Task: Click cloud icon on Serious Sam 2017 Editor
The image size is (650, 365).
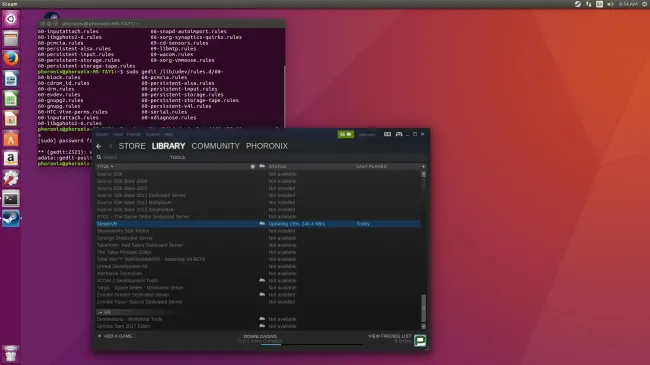Action: [262, 326]
